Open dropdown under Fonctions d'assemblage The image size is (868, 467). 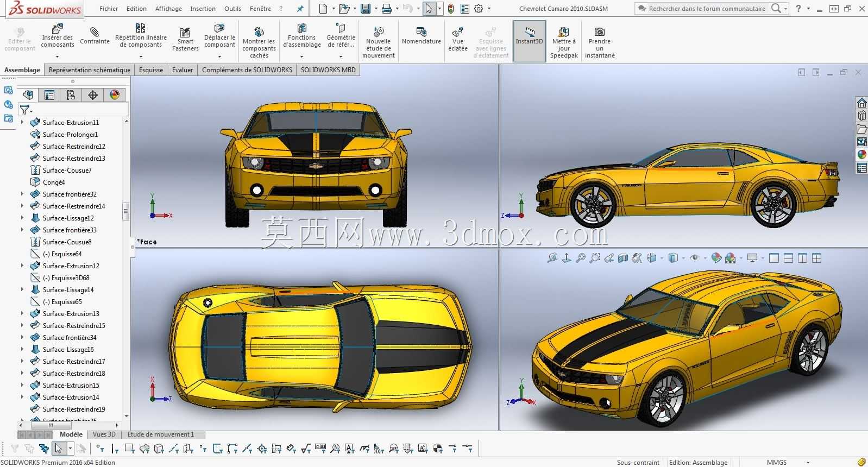[301, 56]
